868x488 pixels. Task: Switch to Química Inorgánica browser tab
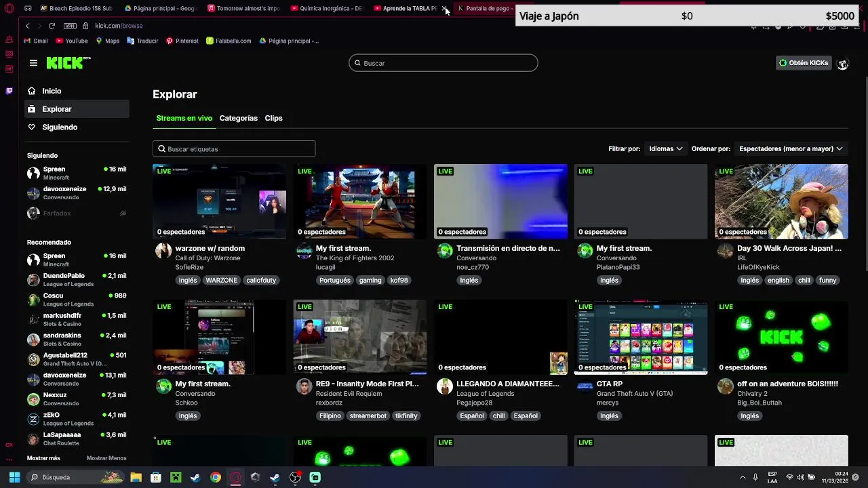(327, 8)
